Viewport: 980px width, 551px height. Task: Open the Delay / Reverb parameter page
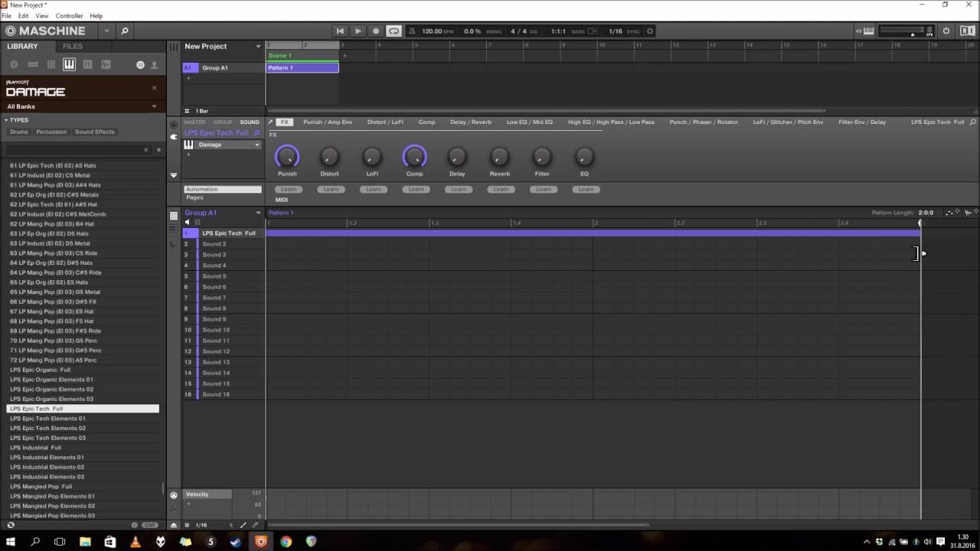(471, 122)
